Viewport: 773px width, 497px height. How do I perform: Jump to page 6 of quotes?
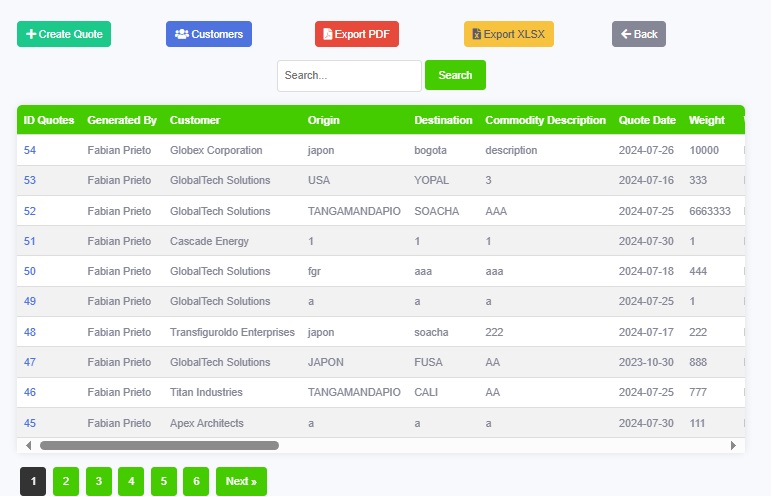pyautogui.click(x=196, y=482)
